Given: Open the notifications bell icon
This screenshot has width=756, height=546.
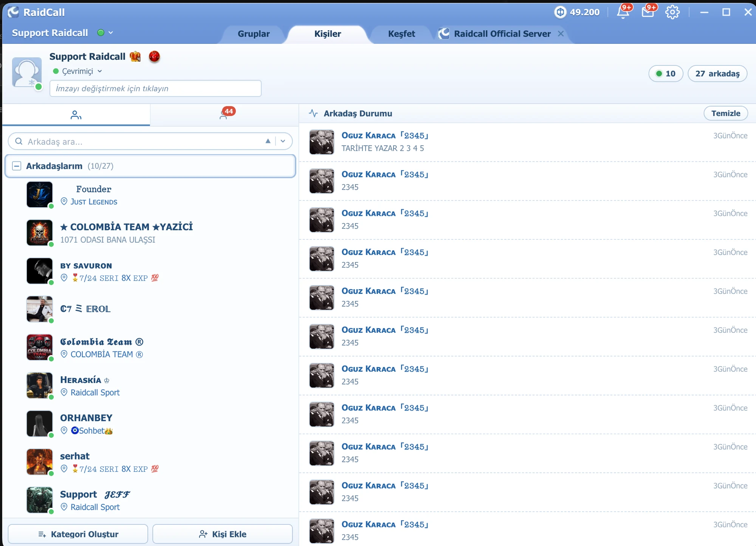Looking at the screenshot, I should click(623, 12).
